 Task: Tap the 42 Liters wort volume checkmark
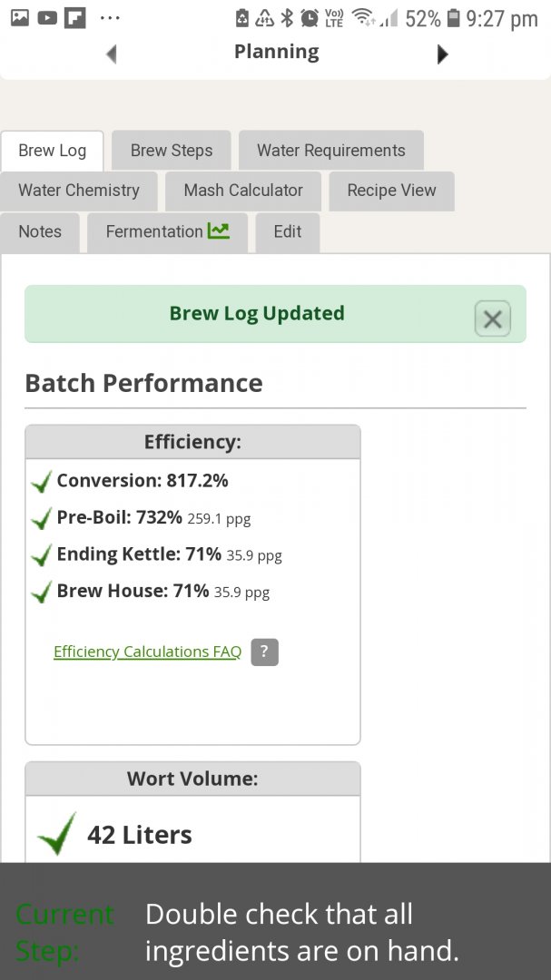coord(56,834)
